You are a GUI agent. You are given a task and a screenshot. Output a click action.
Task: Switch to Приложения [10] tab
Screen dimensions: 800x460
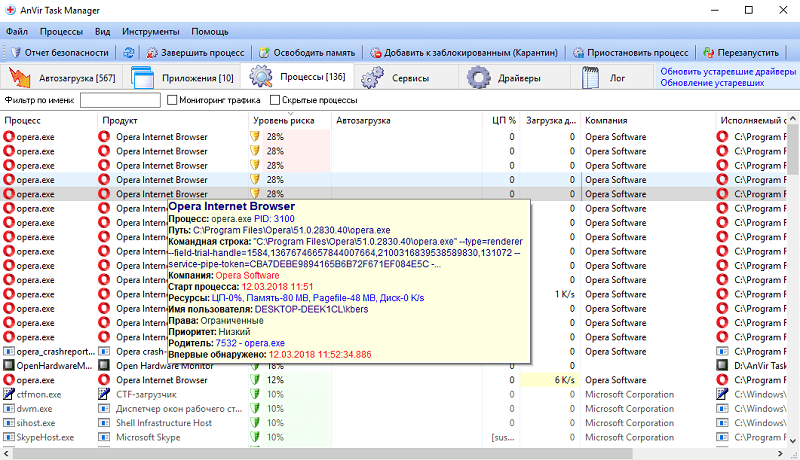[x=182, y=78]
